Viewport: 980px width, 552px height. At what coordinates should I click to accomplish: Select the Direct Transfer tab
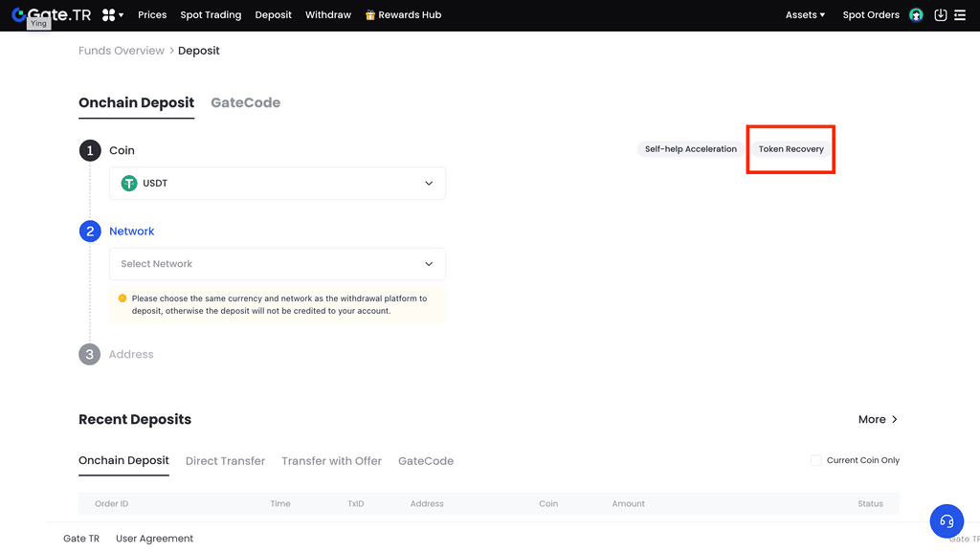tap(225, 461)
